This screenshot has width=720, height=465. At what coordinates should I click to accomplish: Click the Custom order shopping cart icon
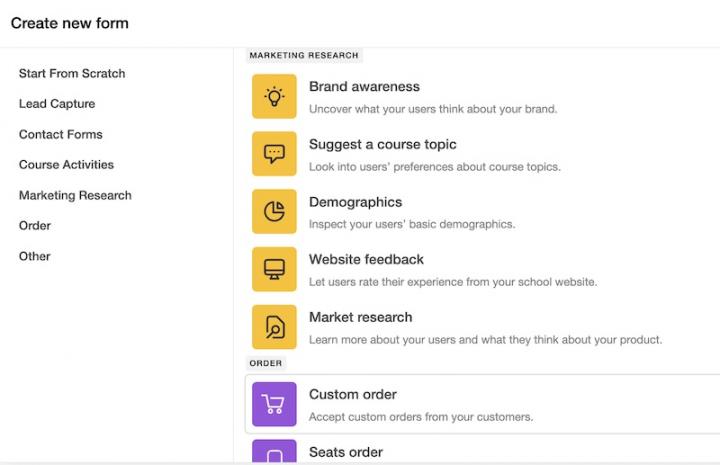click(274, 404)
